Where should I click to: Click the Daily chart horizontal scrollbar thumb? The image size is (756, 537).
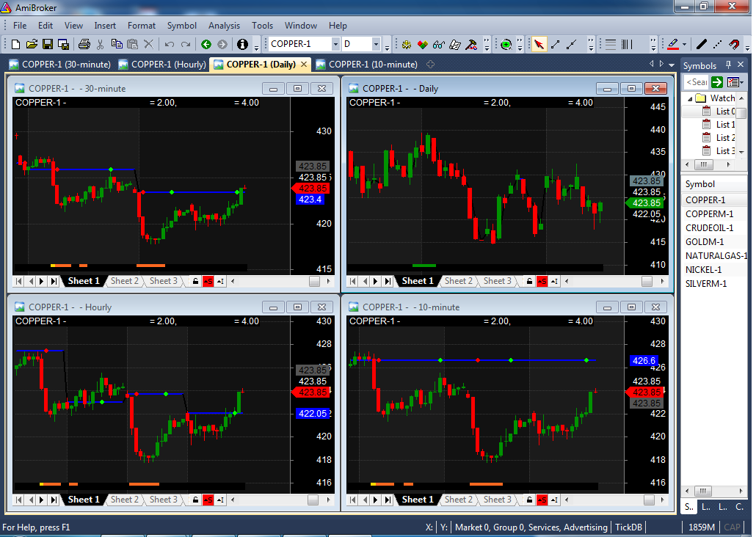pos(647,281)
